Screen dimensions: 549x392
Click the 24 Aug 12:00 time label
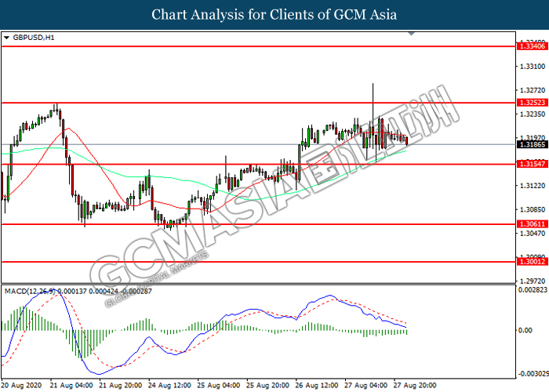tap(170, 386)
